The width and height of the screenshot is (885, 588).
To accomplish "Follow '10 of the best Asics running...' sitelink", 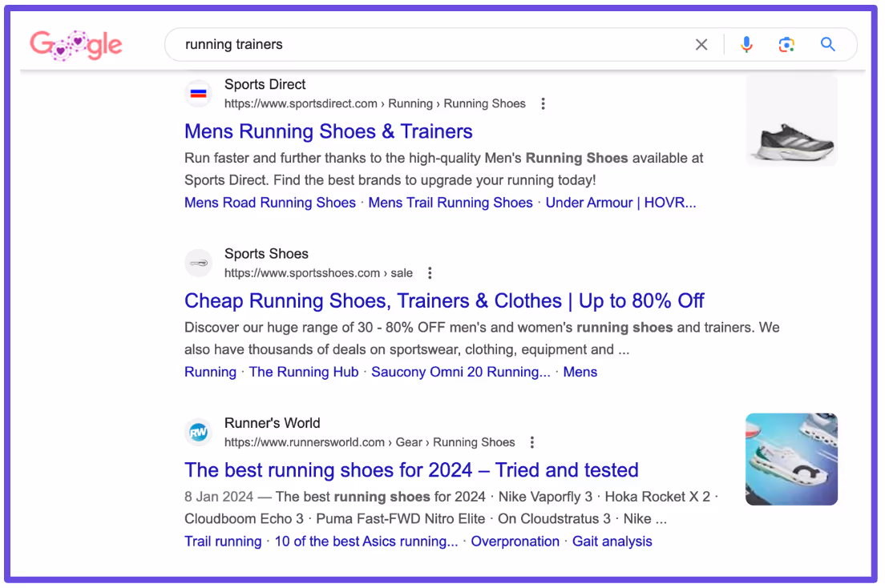I will coord(366,542).
